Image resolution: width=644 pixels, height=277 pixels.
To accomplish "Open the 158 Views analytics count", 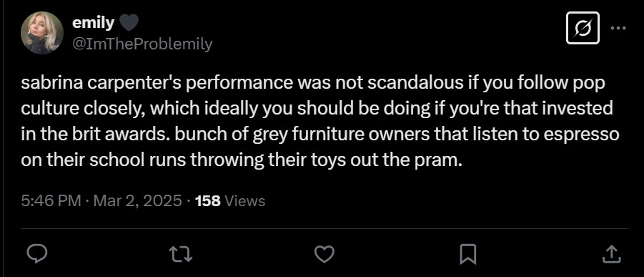I will [x=230, y=201].
